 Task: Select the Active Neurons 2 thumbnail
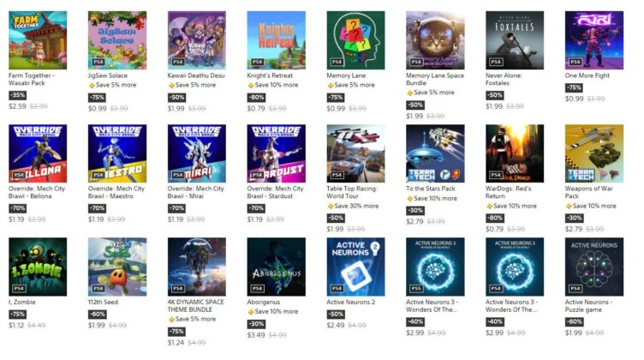coord(355,267)
